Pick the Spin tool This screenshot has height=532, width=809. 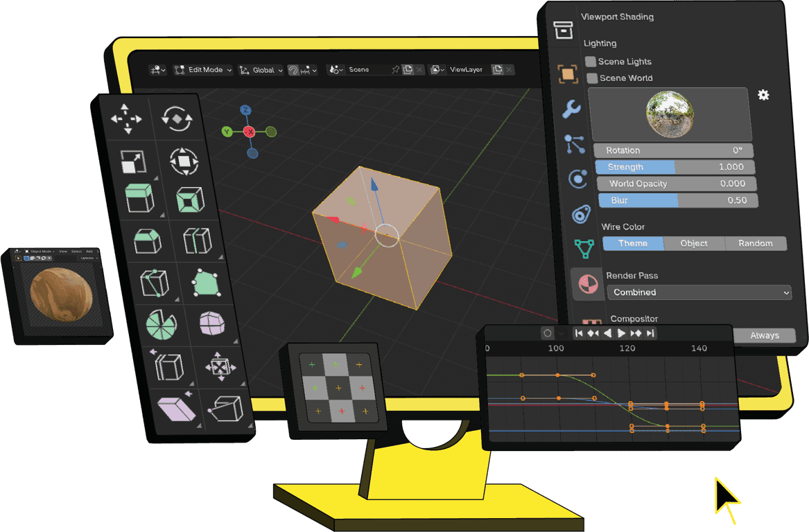[x=162, y=323]
